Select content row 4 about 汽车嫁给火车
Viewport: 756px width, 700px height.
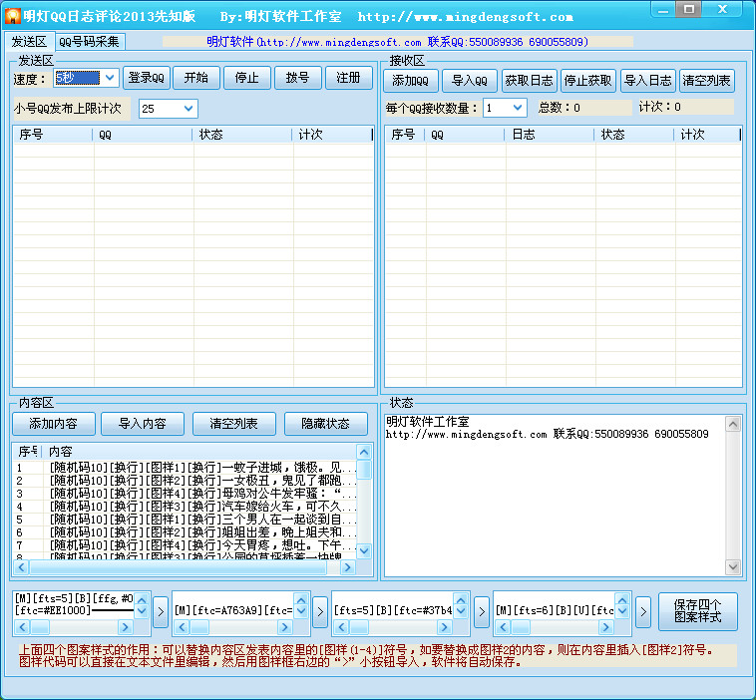point(186,507)
